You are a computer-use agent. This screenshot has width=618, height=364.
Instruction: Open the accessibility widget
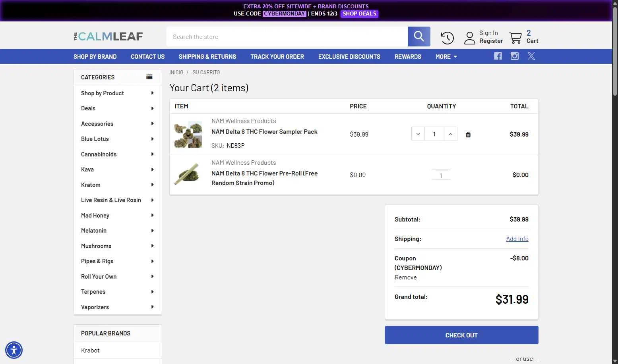[14, 350]
